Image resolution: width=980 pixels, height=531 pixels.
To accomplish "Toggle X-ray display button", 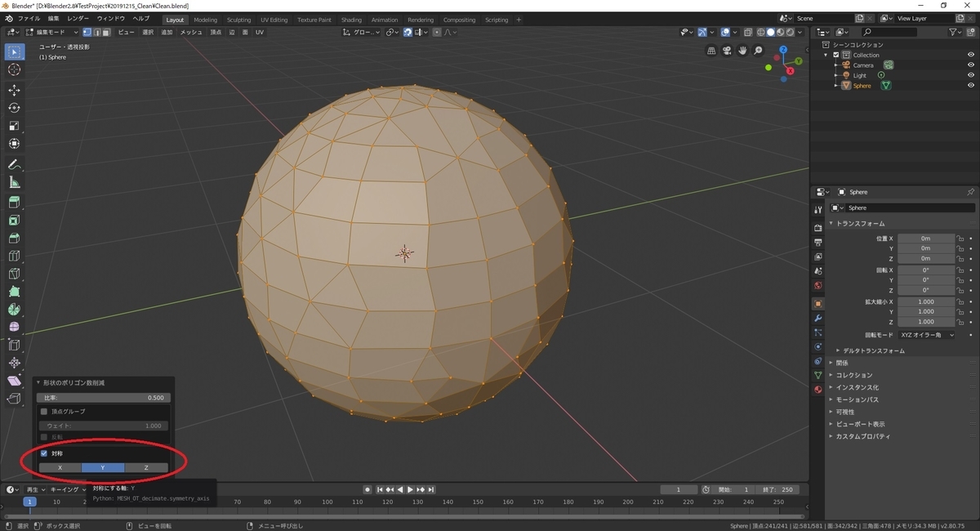I will coord(747,32).
